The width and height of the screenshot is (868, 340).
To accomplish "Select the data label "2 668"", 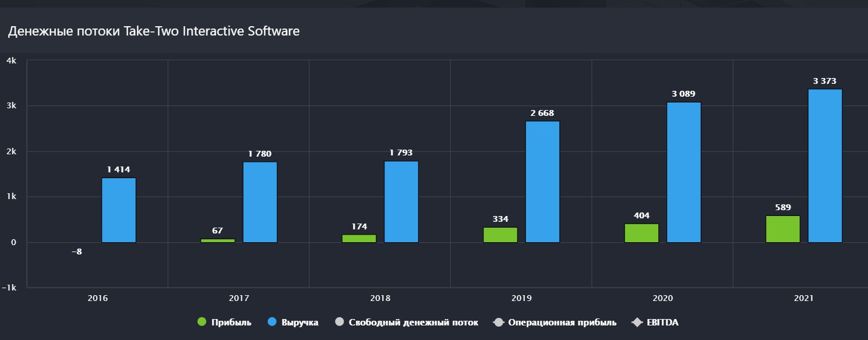I will coord(542,113).
